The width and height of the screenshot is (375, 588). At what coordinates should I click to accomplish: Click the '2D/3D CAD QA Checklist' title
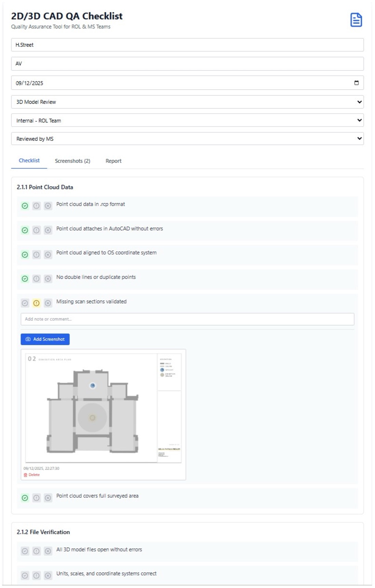(x=67, y=16)
